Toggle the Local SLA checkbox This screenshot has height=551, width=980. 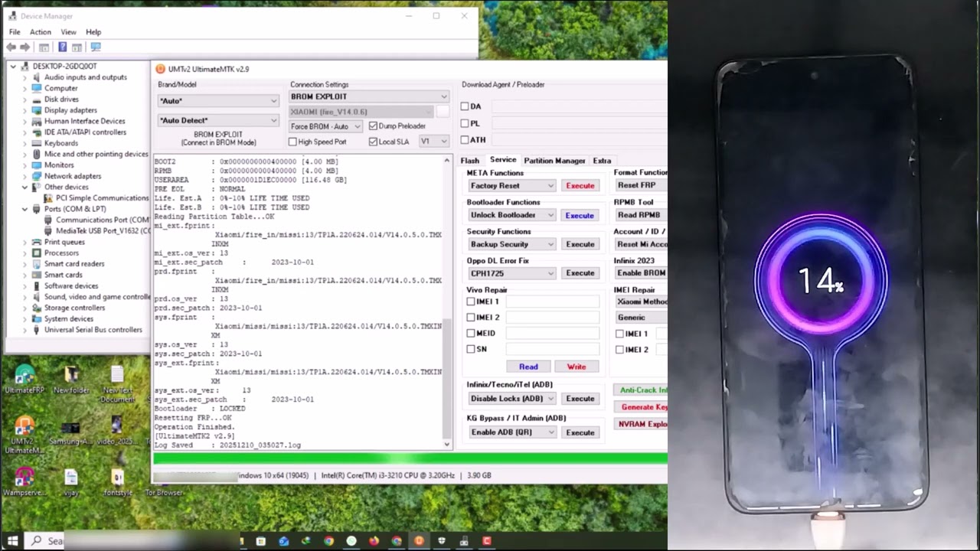pos(373,142)
